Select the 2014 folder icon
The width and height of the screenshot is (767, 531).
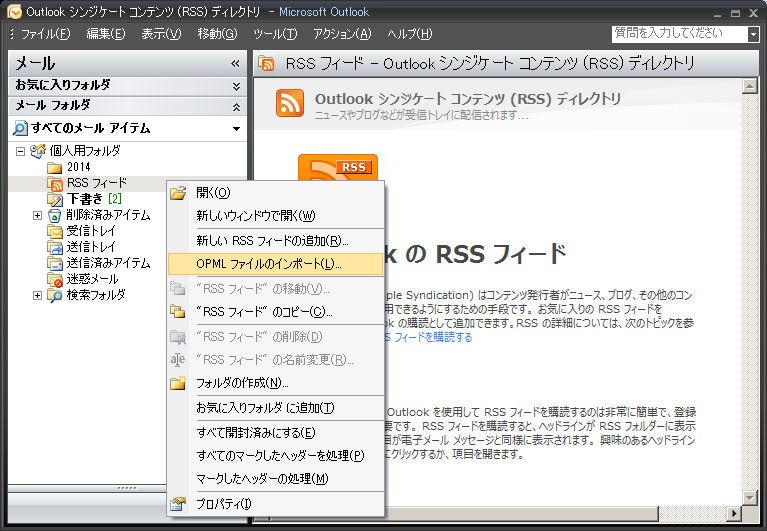(x=54, y=168)
